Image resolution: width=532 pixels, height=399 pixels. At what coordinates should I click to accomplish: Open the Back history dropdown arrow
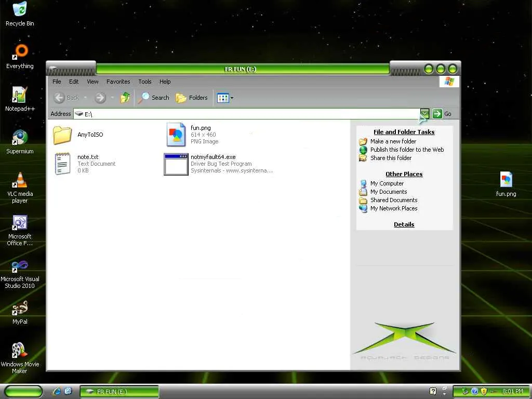(85, 98)
